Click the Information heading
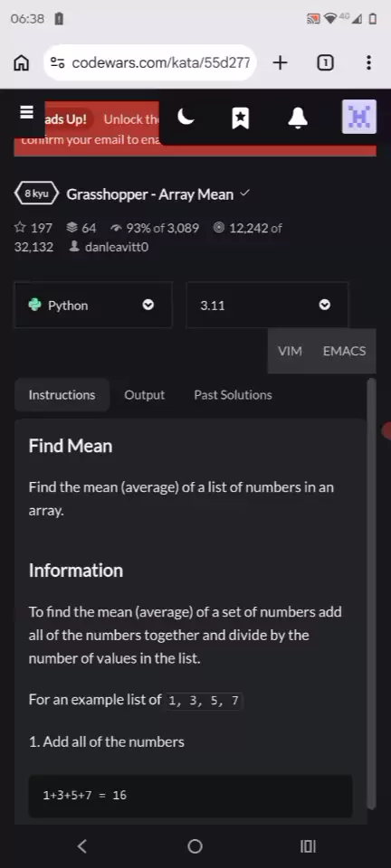The image size is (391, 868). click(76, 571)
